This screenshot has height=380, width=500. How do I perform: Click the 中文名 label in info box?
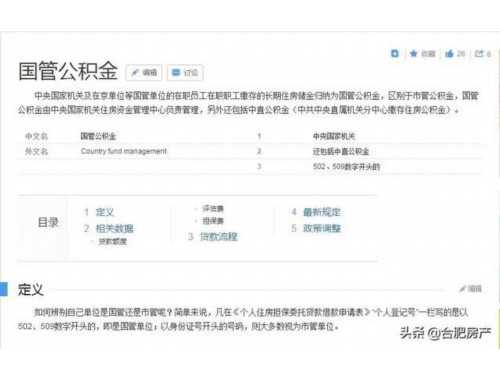pos(37,136)
